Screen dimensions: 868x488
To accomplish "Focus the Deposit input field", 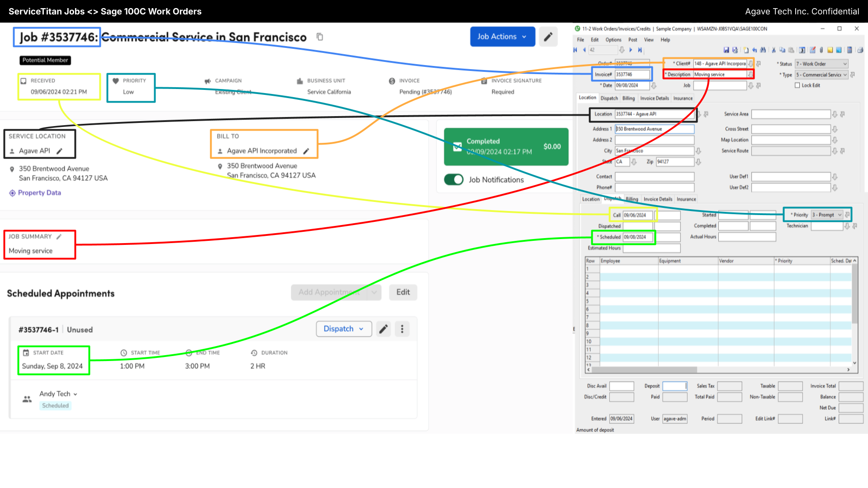I will tap(675, 386).
